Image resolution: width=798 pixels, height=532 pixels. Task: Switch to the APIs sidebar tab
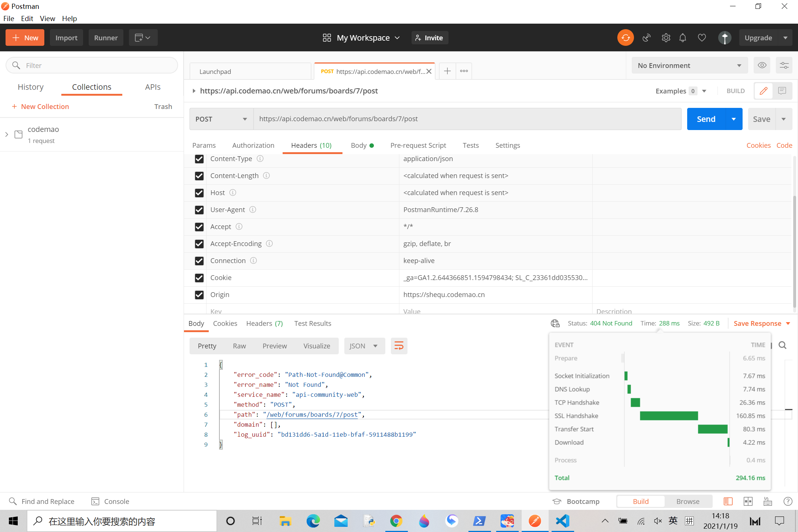coord(153,87)
